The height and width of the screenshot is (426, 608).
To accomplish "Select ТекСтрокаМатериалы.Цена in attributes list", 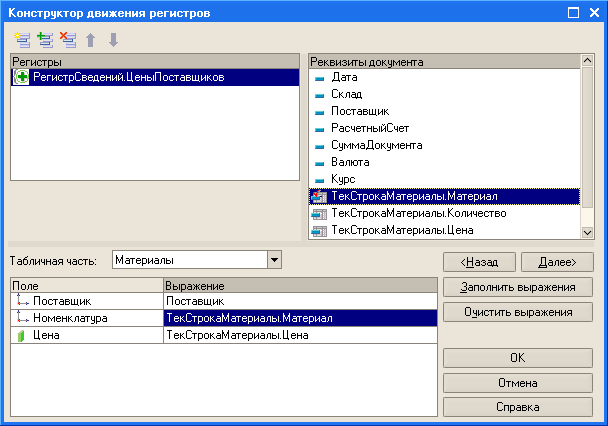I will click(x=444, y=231).
